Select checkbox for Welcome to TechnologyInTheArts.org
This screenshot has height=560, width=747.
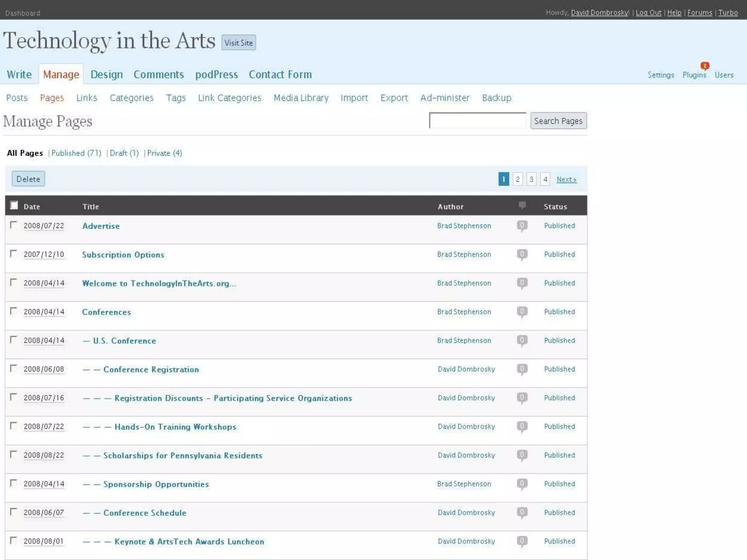(13, 282)
